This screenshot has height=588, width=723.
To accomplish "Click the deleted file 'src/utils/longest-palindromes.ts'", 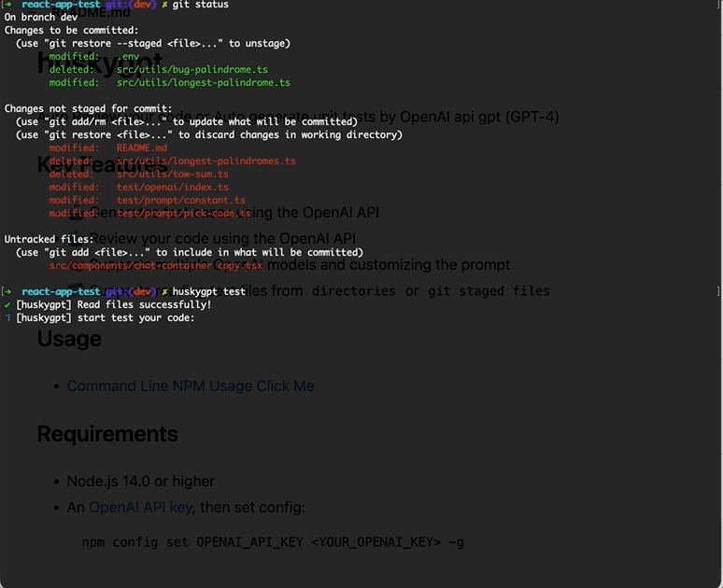I will click(206, 161).
